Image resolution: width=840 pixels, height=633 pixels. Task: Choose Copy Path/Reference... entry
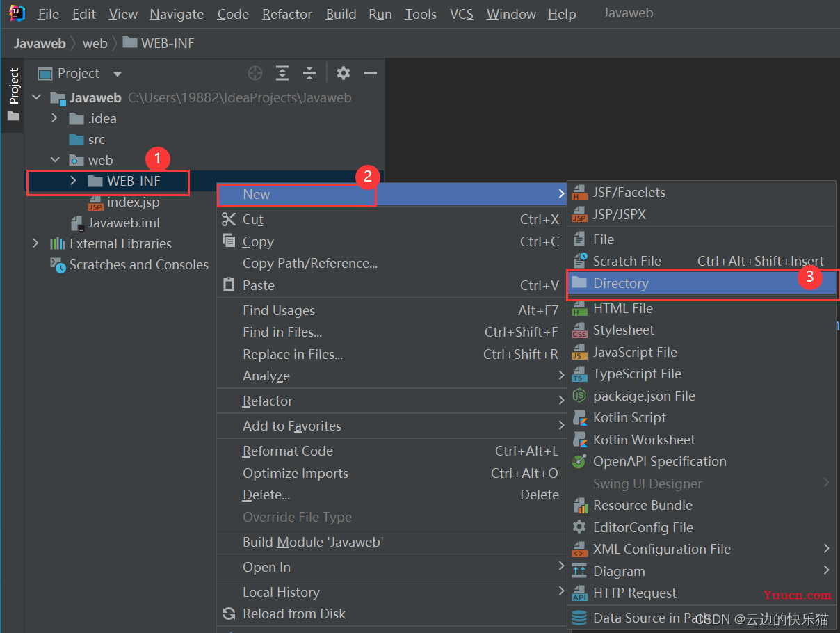coord(391,263)
